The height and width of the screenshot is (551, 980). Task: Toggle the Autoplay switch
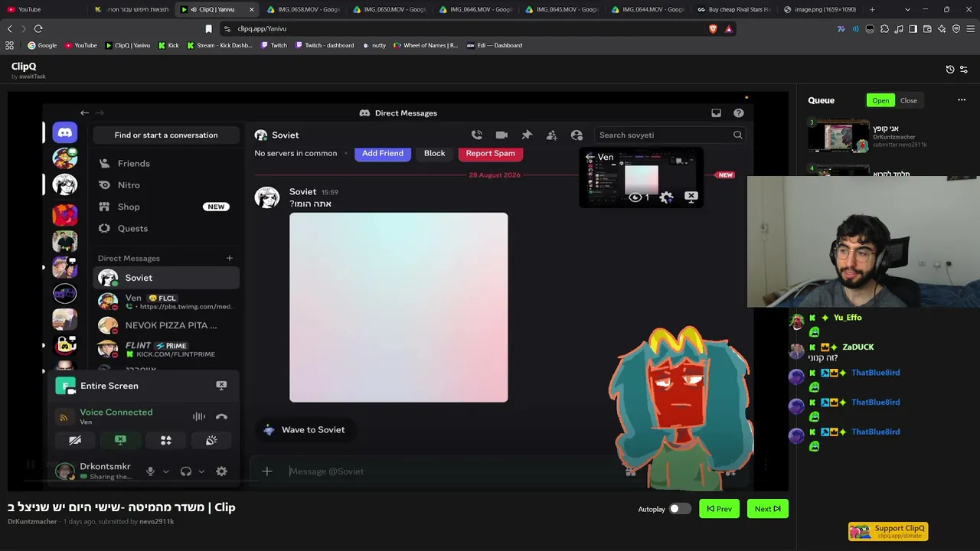tap(680, 509)
